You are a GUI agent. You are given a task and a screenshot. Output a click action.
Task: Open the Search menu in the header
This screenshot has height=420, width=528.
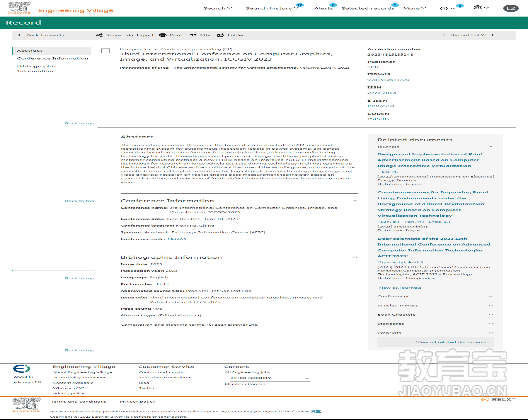click(218, 8)
